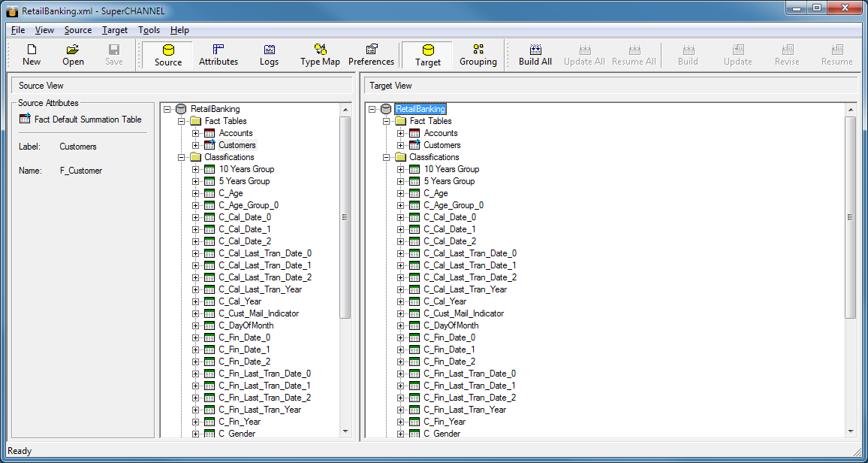868x463 pixels.
Task: Open the File menu
Action: [18, 30]
